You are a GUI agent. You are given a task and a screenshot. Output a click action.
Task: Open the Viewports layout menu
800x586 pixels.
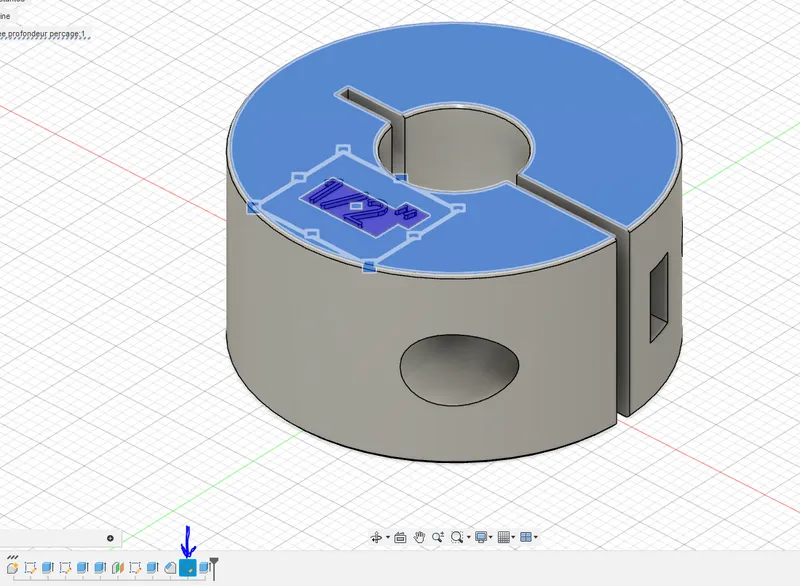529,537
